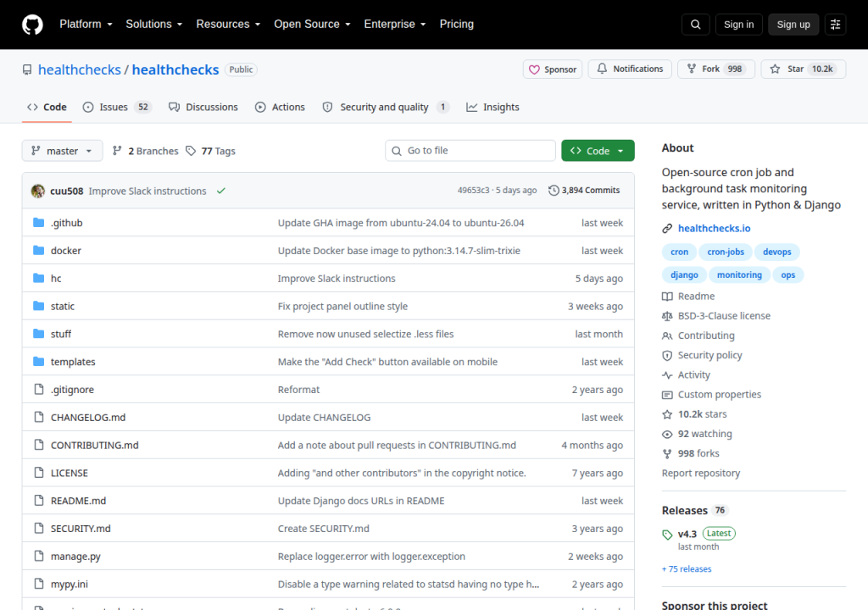Open the CONTRIBUTING.md file
Screen dimensions: 868x610
[x=95, y=445]
